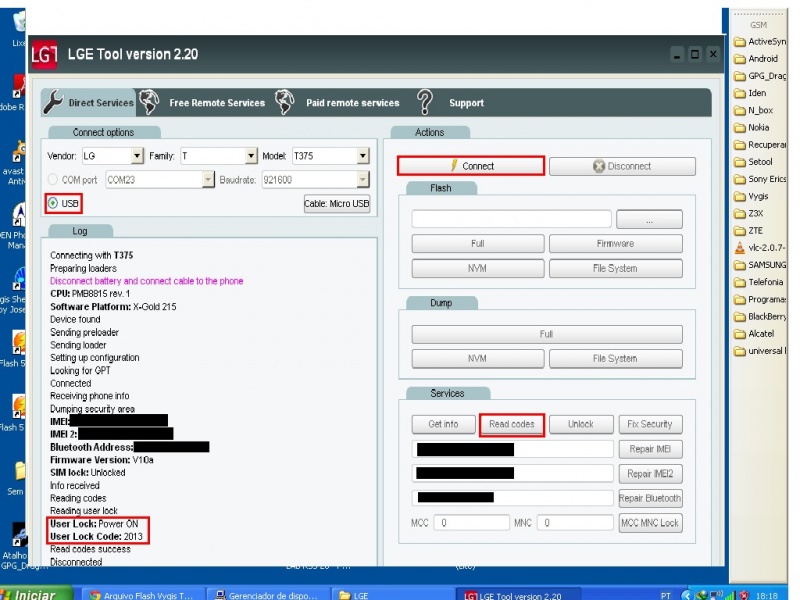Select the GPG_Drag folder in side panel
Viewport: 800px width, 600px height.
(x=760, y=76)
